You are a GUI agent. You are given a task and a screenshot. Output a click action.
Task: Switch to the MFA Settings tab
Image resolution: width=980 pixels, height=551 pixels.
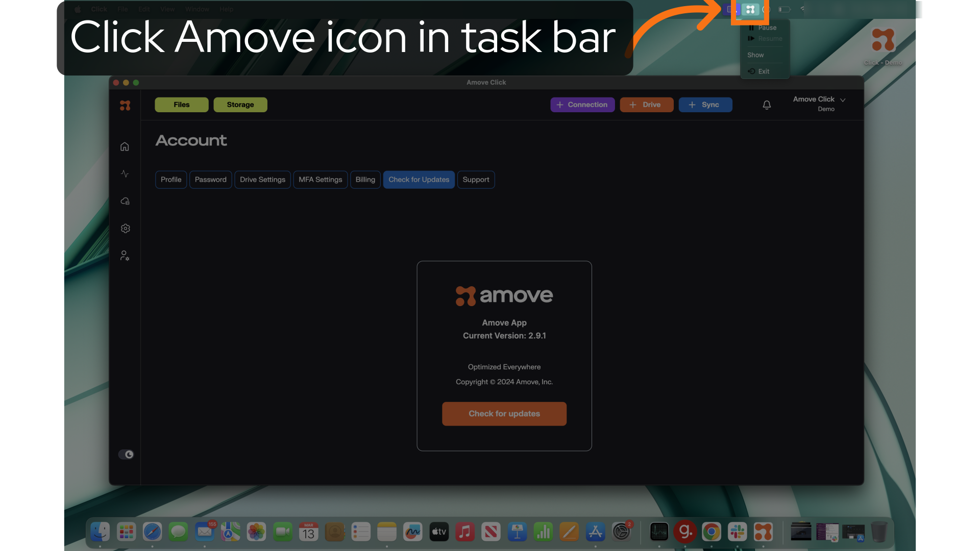click(320, 180)
